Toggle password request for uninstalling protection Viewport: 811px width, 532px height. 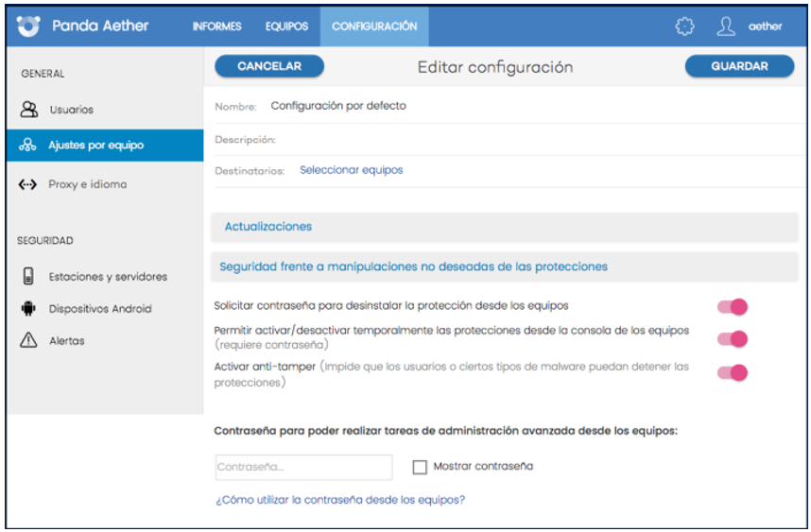click(x=732, y=306)
